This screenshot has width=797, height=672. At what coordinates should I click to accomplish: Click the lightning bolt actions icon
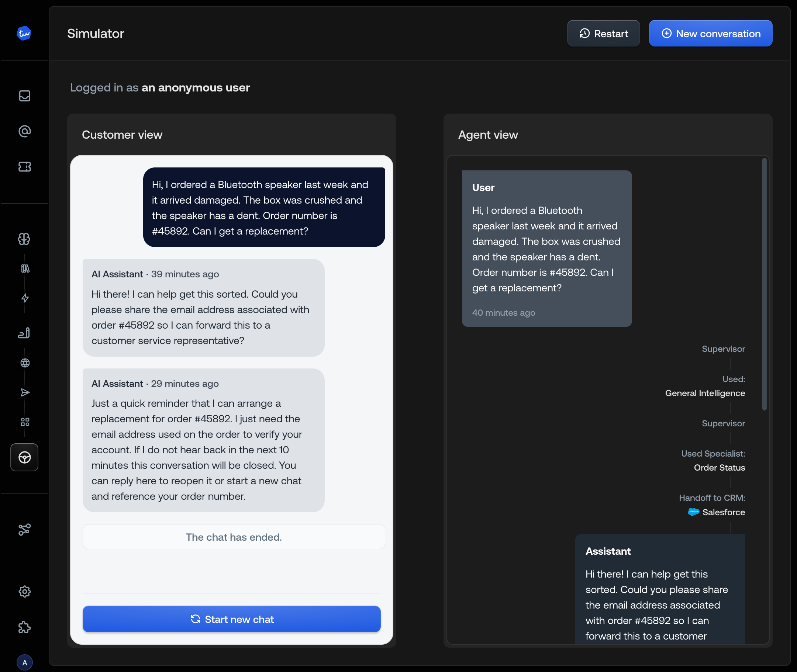[25, 298]
